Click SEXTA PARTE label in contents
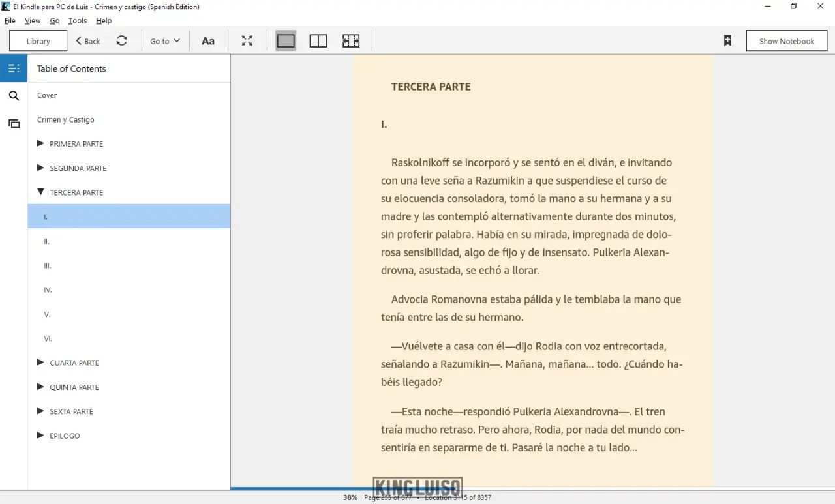835x504 pixels. coord(72,411)
